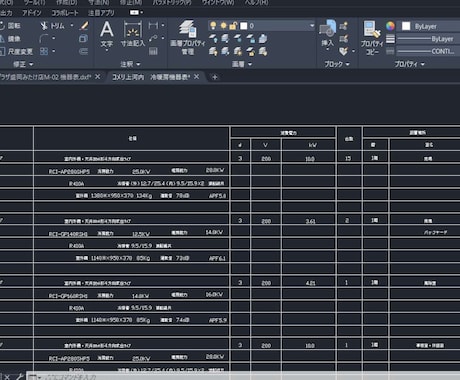Click the command line wrench icon
The height and width of the screenshot is (380, 460).
point(19,377)
